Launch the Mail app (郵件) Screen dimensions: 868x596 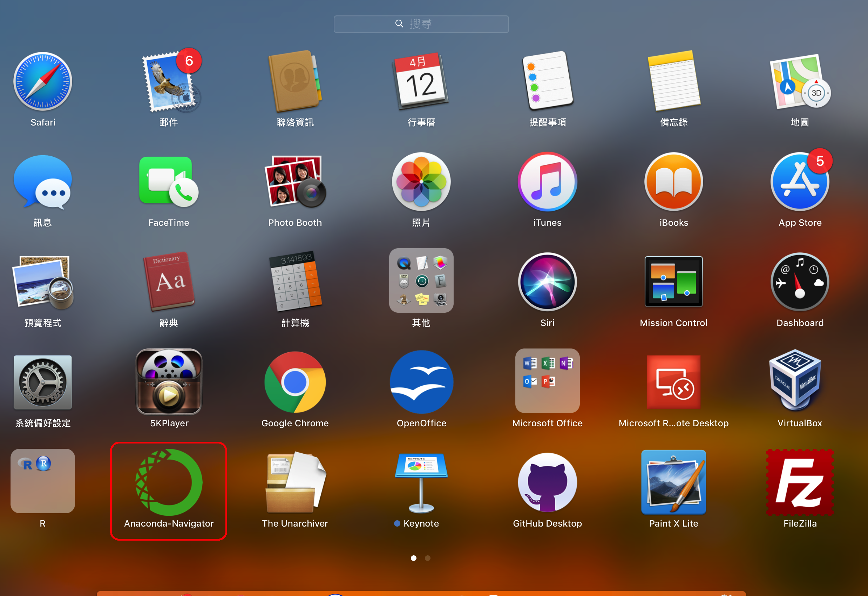[x=169, y=81]
